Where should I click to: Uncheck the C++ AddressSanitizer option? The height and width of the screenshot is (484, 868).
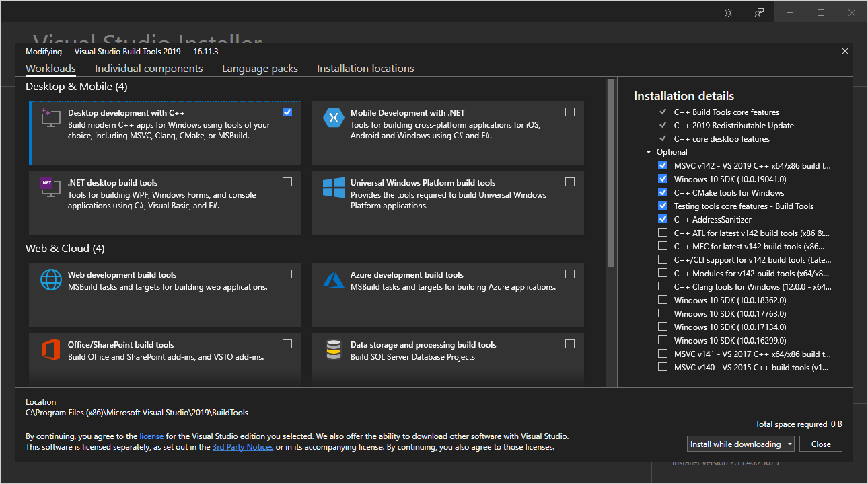(663, 219)
